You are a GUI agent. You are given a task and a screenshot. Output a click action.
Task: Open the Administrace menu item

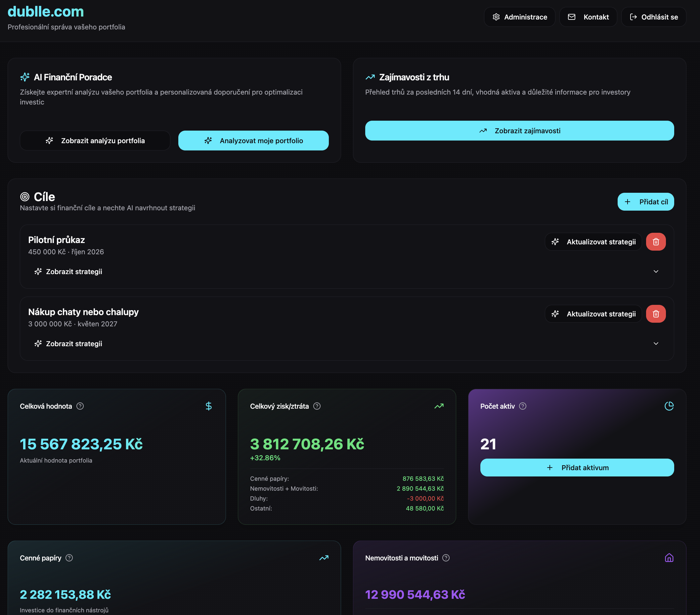519,17
